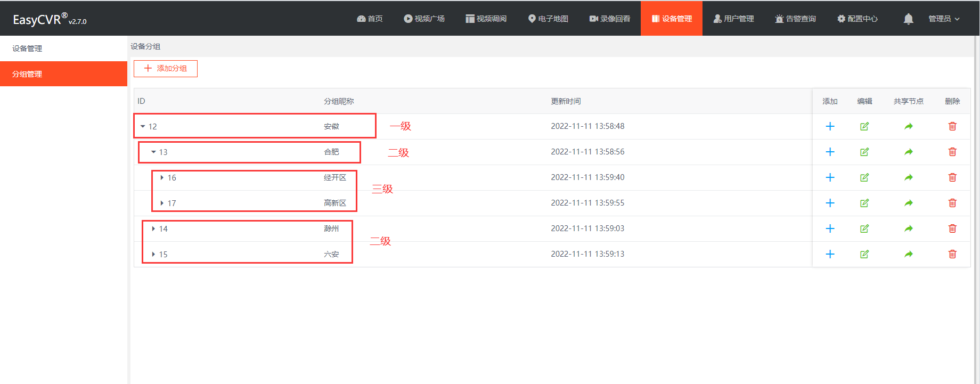Open 视频广场 in top navigation
Screen dimensions: 980x384
click(424, 19)
